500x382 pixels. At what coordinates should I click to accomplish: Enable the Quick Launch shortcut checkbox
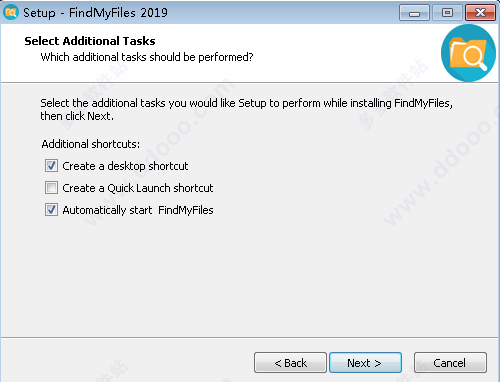(x=51, y=188)
